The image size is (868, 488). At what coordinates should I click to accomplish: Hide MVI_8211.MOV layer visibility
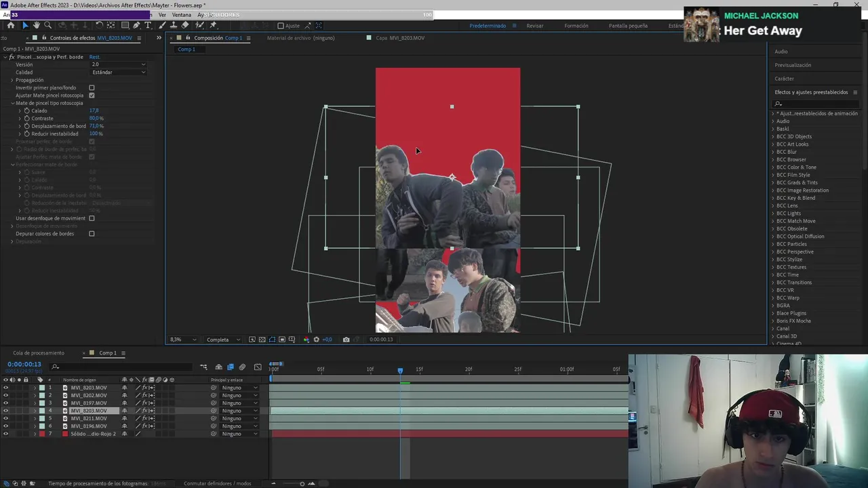[5, 418]
